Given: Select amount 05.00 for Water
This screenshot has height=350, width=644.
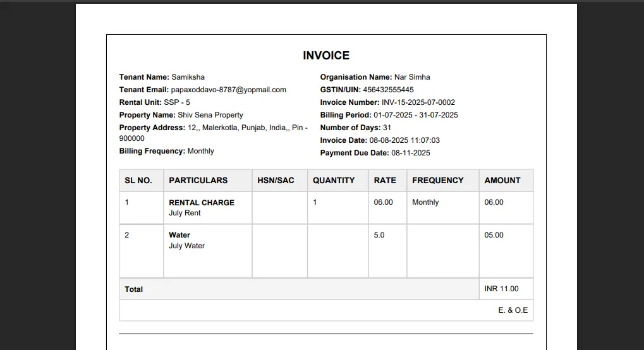Looking at the screenshot, I should coord(494,236).
